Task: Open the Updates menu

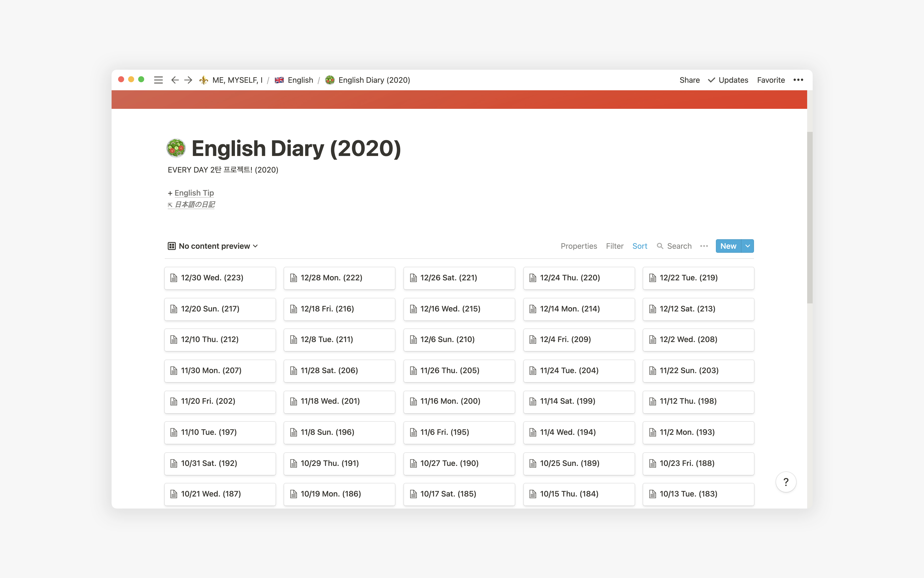Action: (x=728, y=80)
